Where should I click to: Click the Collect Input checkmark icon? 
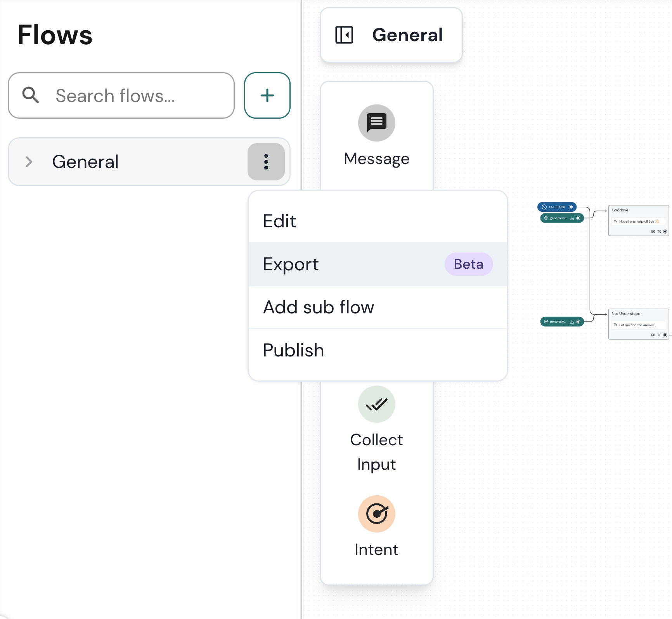pos(376,404)
